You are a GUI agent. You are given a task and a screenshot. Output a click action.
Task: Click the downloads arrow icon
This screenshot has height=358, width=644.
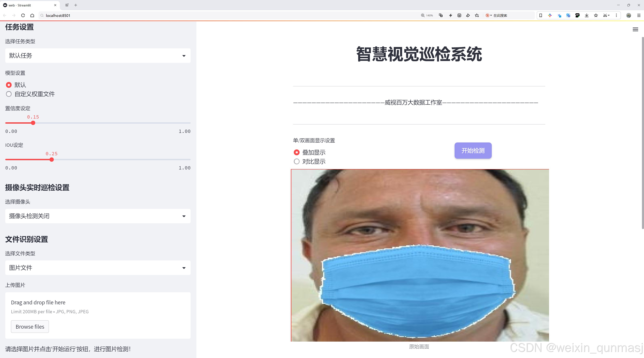click(587, 16)
